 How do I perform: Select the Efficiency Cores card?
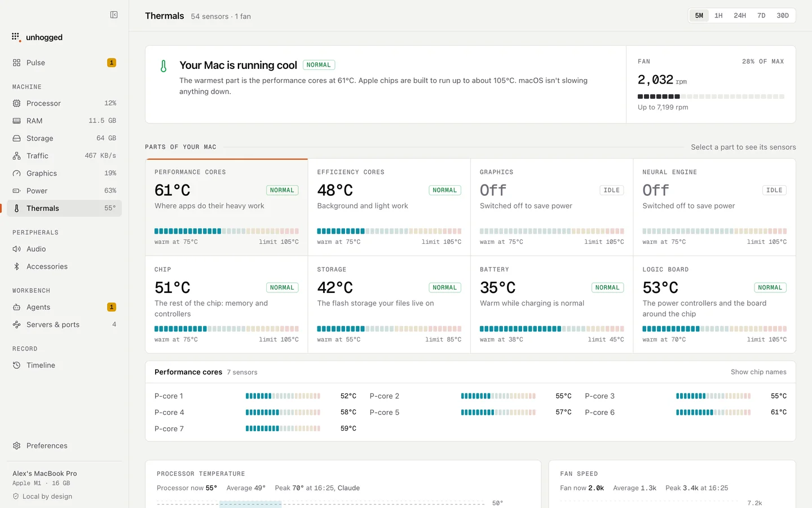tap(389, 207)
